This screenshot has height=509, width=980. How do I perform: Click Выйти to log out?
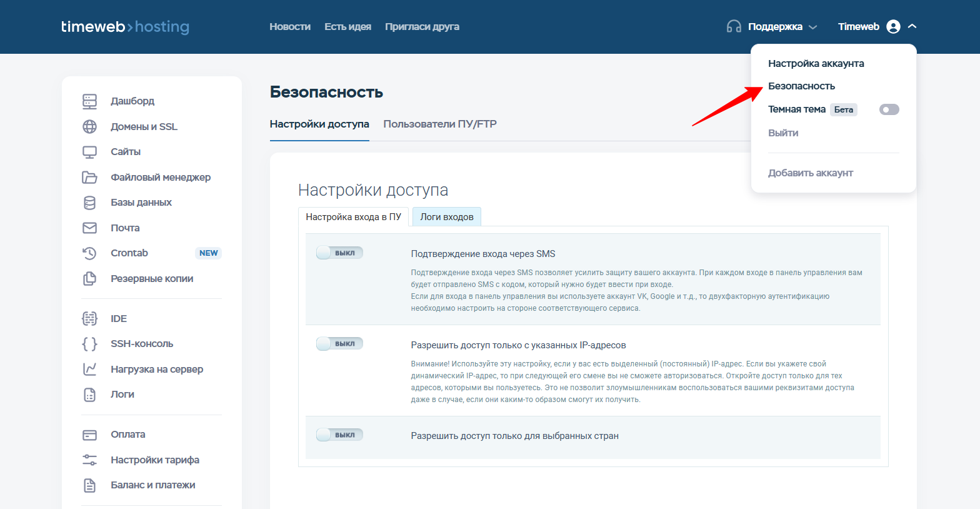tap(783, 133)
